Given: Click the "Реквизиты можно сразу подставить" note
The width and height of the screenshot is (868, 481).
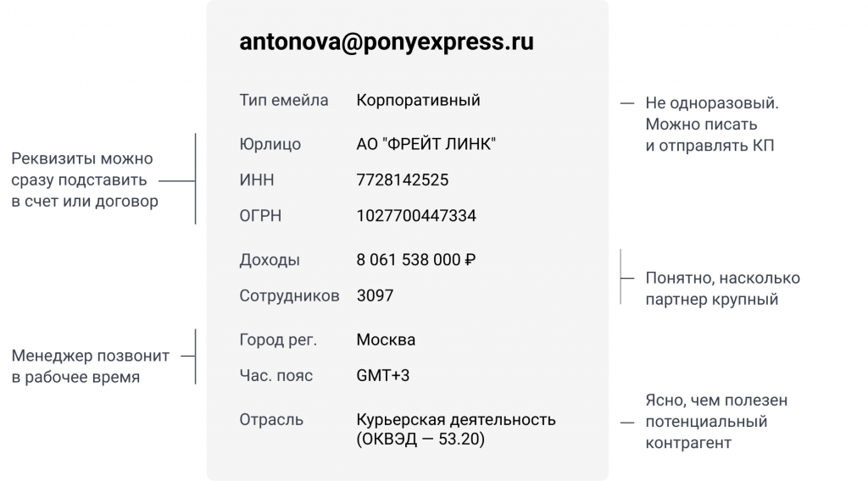Looking at the screenshot, I should [x=82, y=169].
